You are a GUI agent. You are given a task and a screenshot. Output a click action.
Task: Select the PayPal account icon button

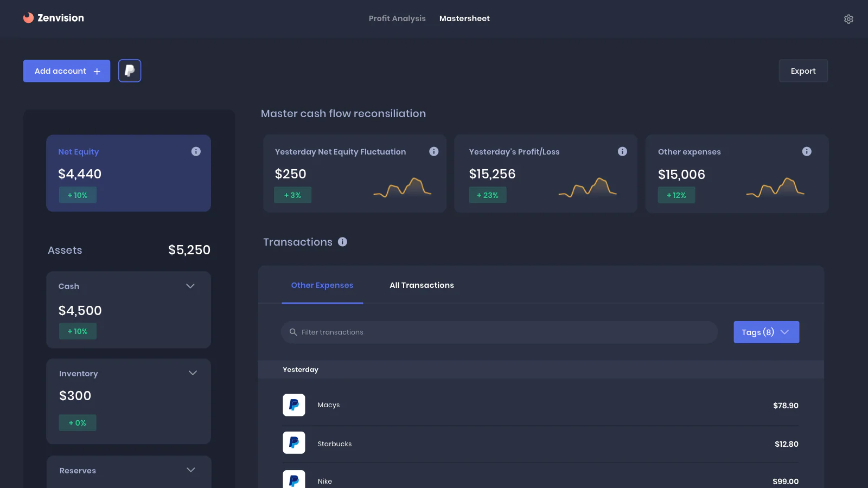130,71
